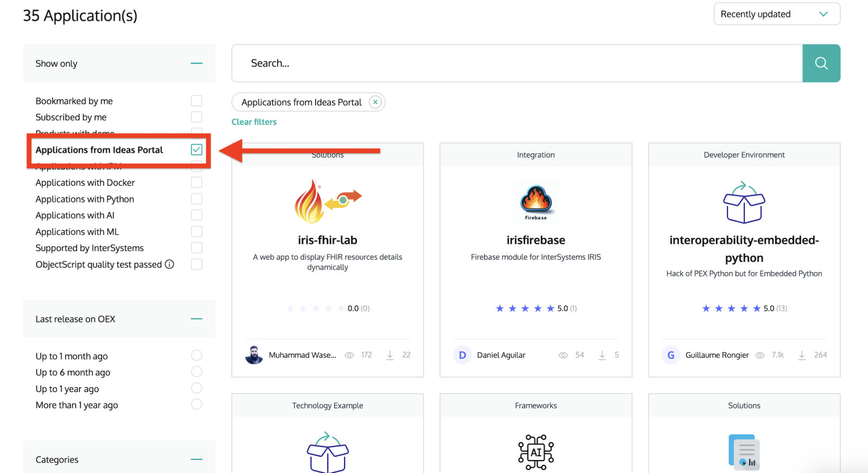The image size is (868, 473).
Task: Select Up to 6 month ago
Action: click(x=196, y=371)
